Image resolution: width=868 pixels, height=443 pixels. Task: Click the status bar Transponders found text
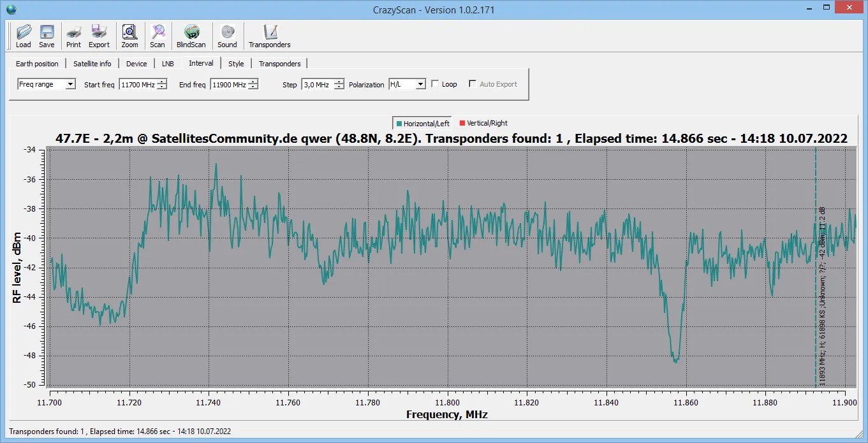pos(120,432)
